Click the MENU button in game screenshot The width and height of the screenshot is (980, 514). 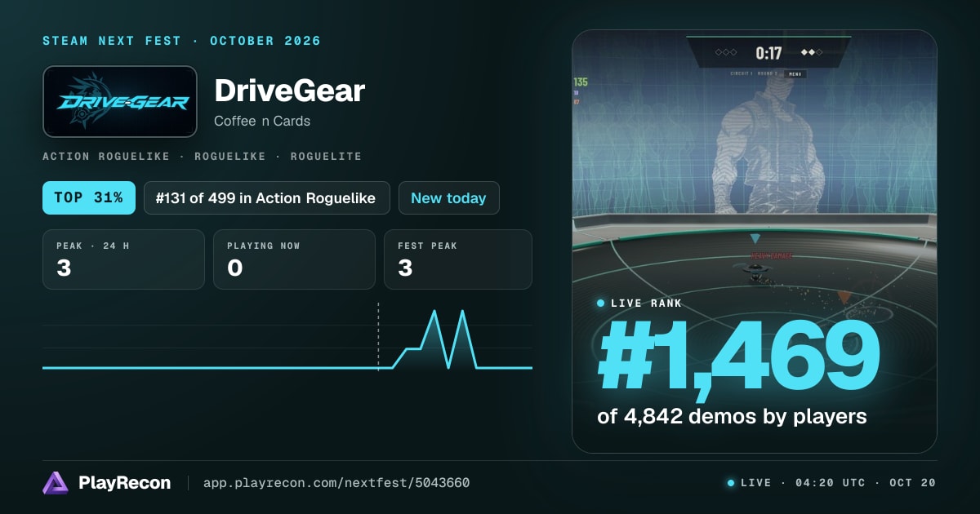[x=795, y=74]
